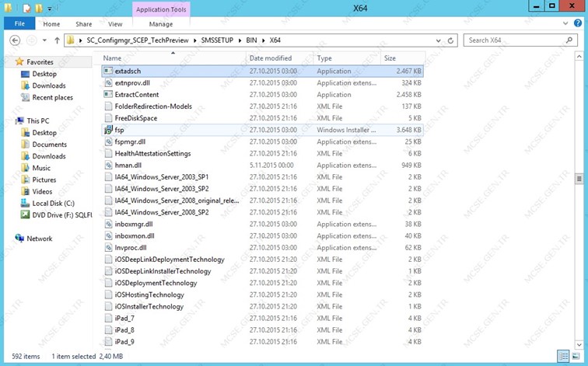This screenshot has height=366, width=588.
Task: Go up one folder with the Up arrow
Action: tap(57, 40)
